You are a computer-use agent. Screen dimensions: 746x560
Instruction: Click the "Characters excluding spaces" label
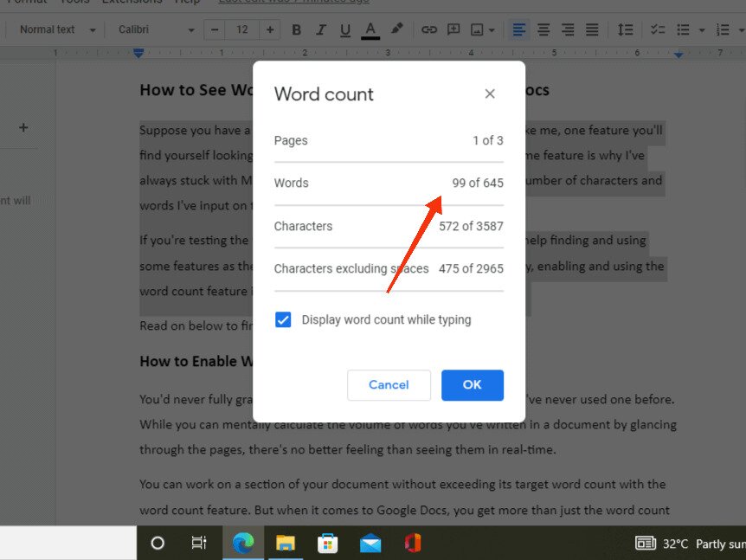(351, 269)
